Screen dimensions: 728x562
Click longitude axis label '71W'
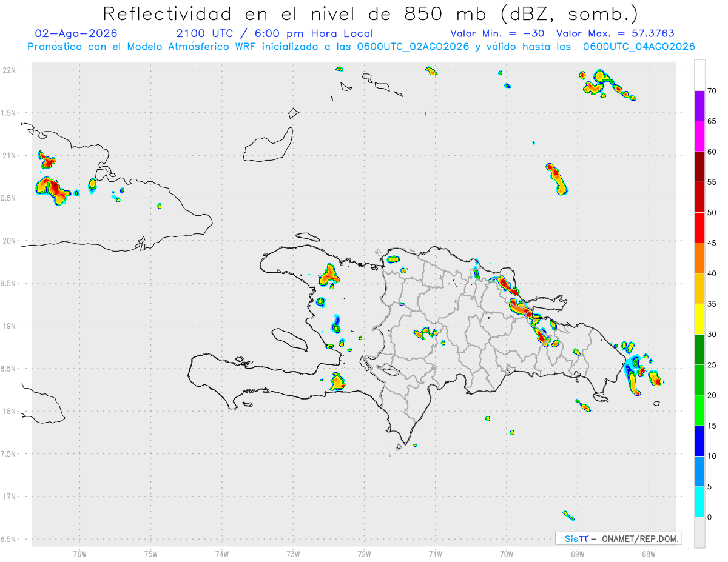(435, 554)
